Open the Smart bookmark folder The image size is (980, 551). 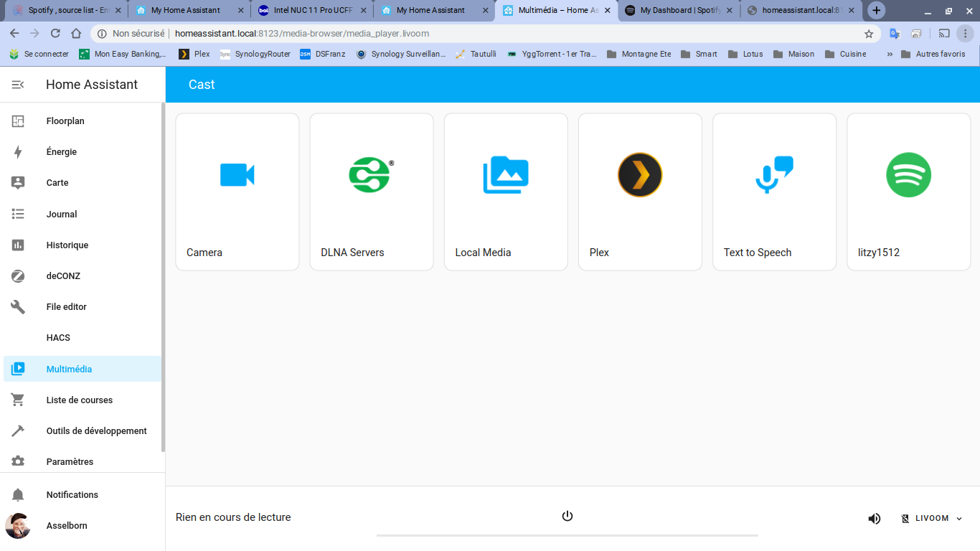(699, 54)
